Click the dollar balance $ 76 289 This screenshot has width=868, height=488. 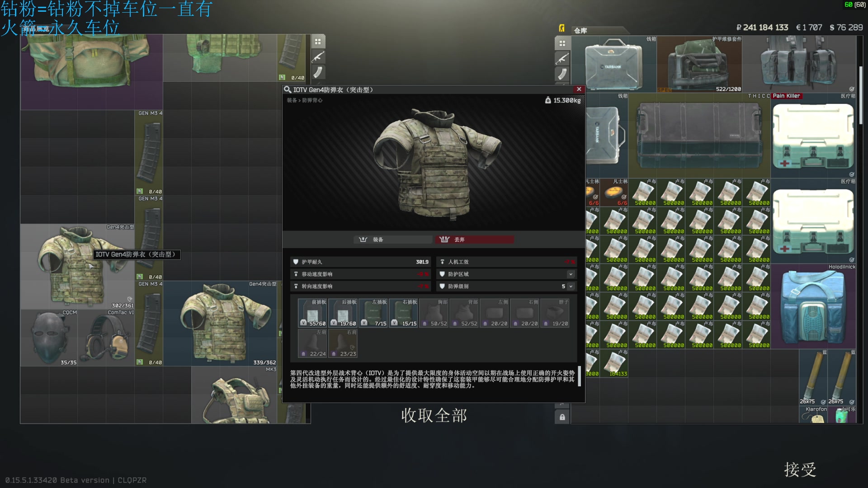[846, 28]
